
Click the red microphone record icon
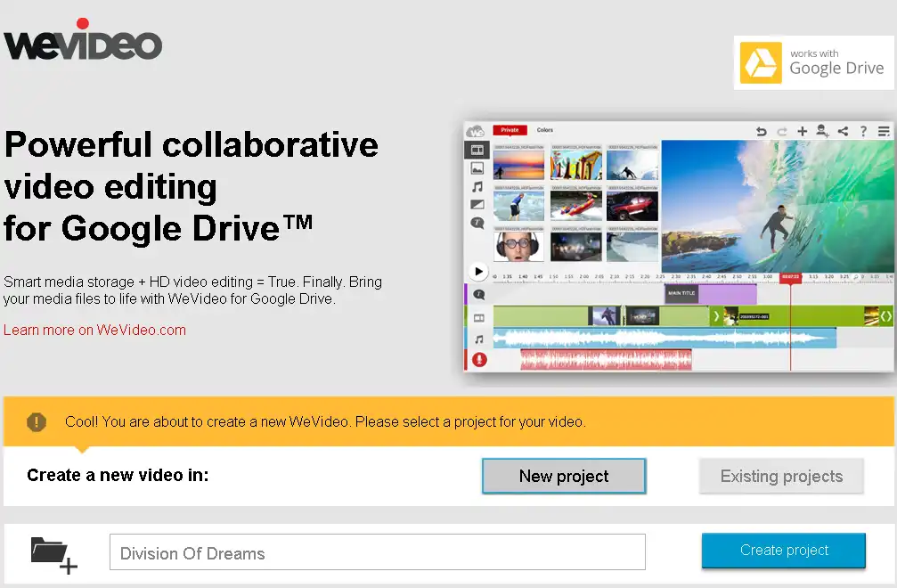point(479,360)
